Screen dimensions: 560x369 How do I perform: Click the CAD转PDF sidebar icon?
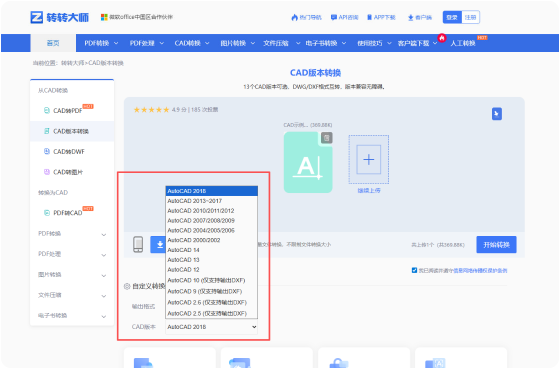coord(47,110)
